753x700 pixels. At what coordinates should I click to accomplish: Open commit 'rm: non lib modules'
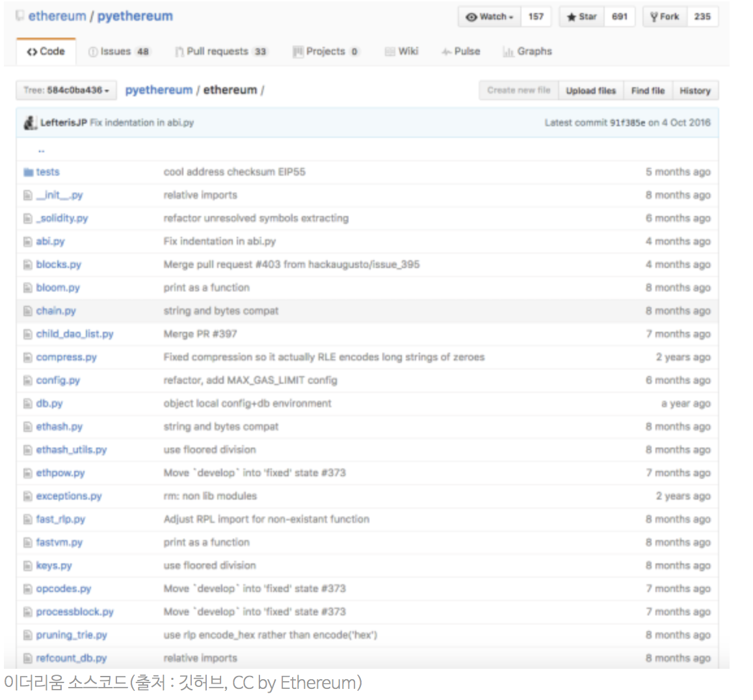(x=210, y=496)
